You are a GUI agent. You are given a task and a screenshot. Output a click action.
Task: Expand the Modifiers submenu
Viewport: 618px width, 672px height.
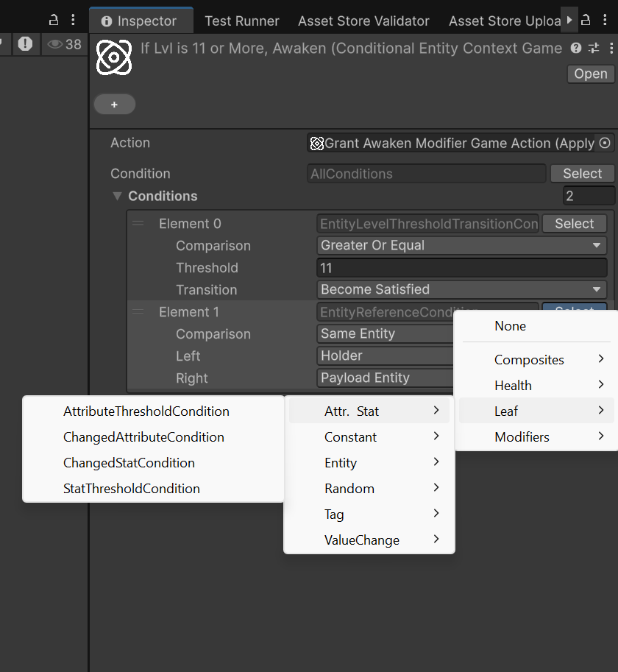click(x=536, y=436)
